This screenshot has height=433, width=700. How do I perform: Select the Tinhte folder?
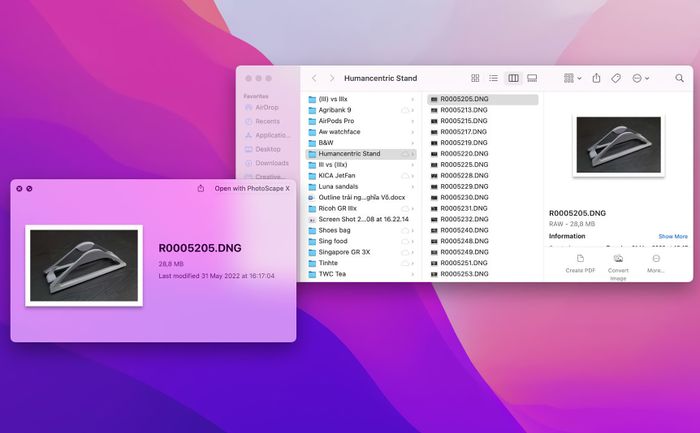(361, 263)
